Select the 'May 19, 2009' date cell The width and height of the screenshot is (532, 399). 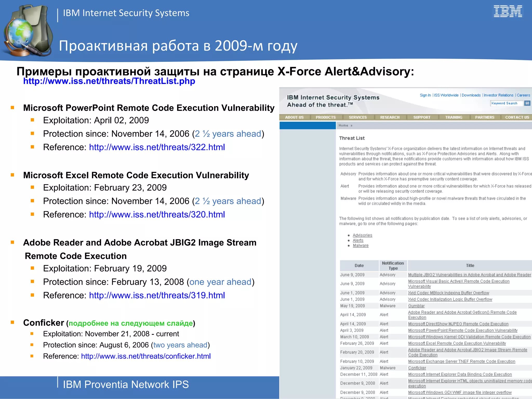353,306
